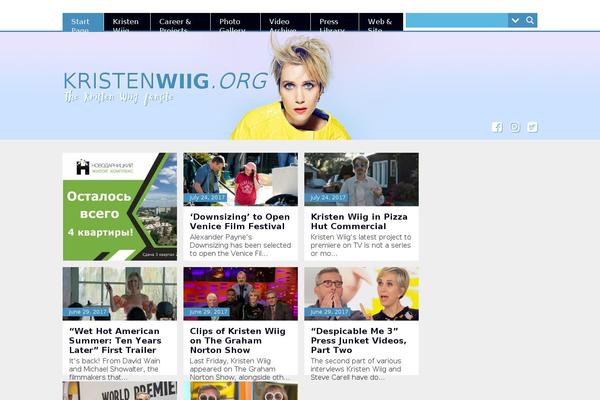The width and height of the screenshot is (600, 400).
Task: Open the Career & Projects menu
Action: point(180,22)
